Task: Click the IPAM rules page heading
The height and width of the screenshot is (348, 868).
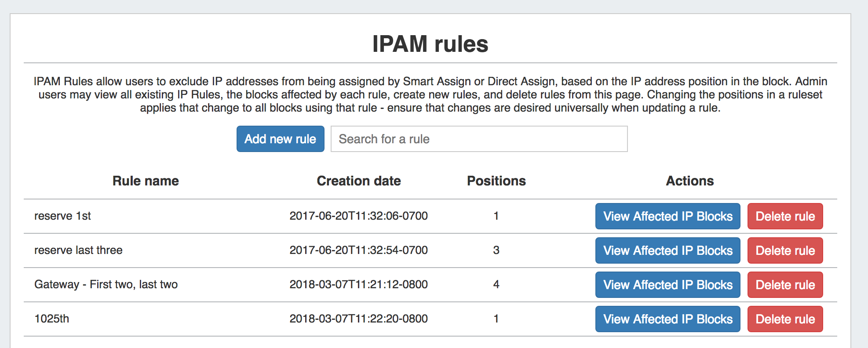Action: (430, 44)
